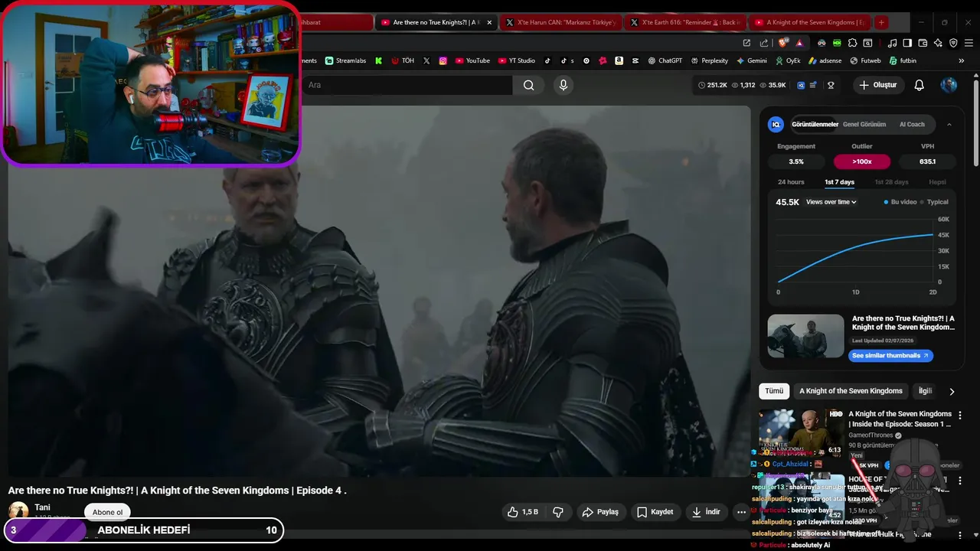
Task: Open the Perplexity bookmark
Action: 710,60
